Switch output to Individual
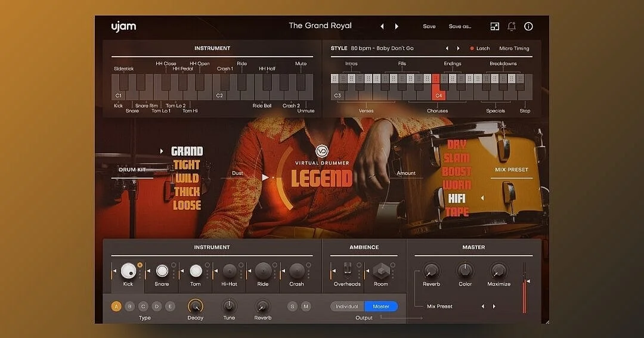This screenshot has width=644, height=338. coord(347,306)
